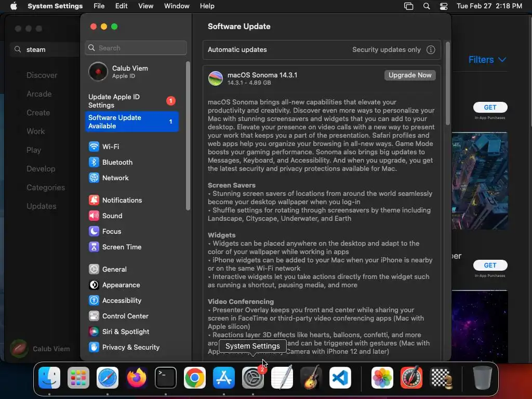The height and width of the screenshot is (399, 532).
Task: Select the Notifications bell icon
Action: click(x=94, y=200)
